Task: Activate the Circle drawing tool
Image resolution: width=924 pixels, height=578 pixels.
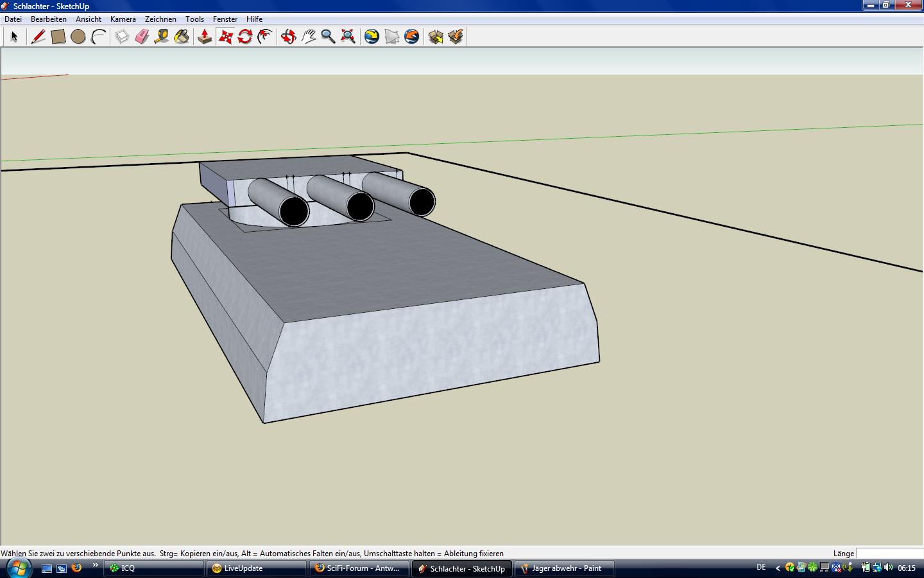Action: click(x=78, y=37)
